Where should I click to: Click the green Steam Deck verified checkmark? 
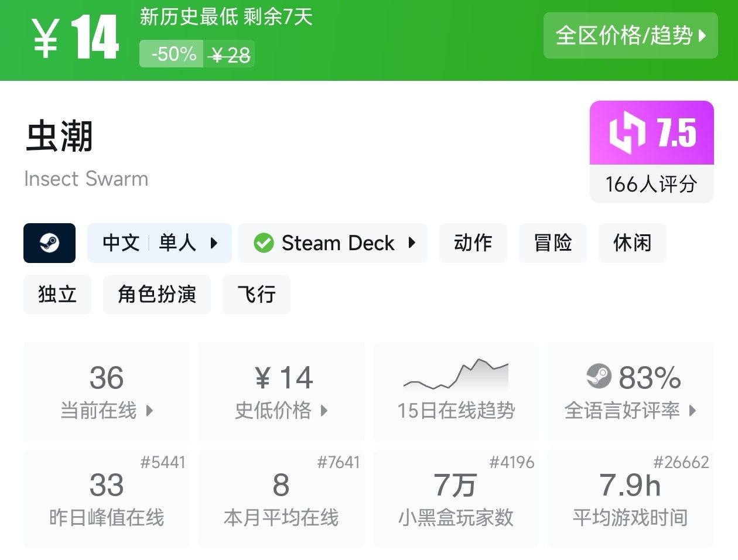(x=264, y=243)
